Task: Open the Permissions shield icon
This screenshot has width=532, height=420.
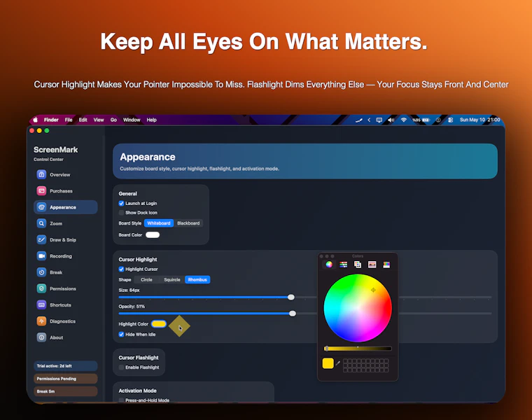Action: click(x=41, y=288)
